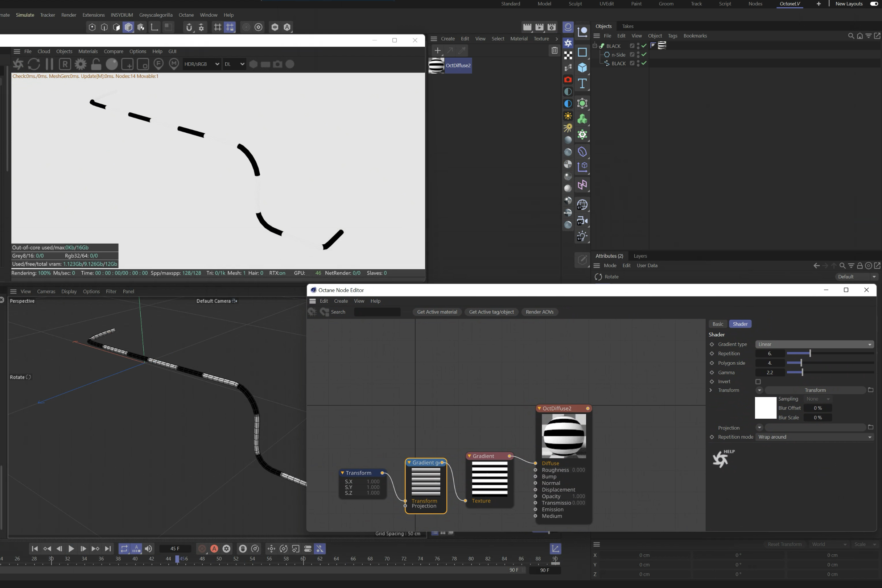Click the Octane Live Viewer pause render icon
Image resolution: width=882 pixels, height=588 pixels.
(x=49, y=64)
